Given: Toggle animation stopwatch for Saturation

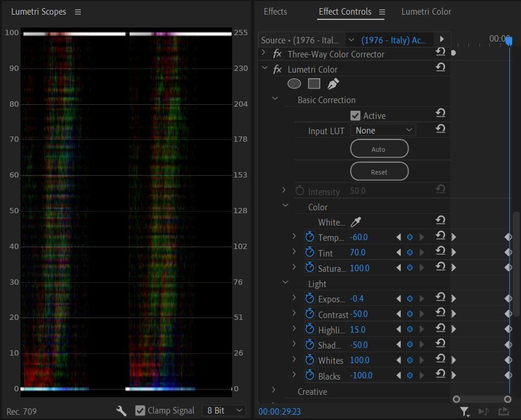Looking at the screenshot, I should click(309, 268).
